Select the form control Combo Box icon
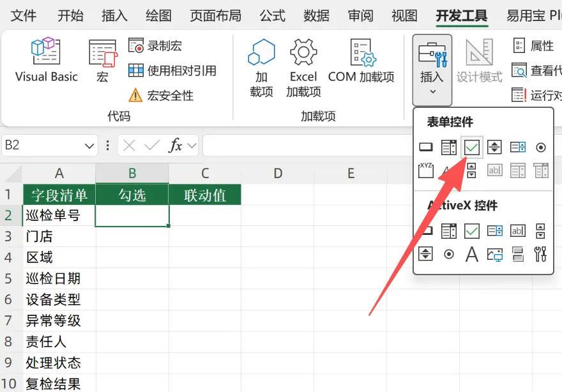 449,147
